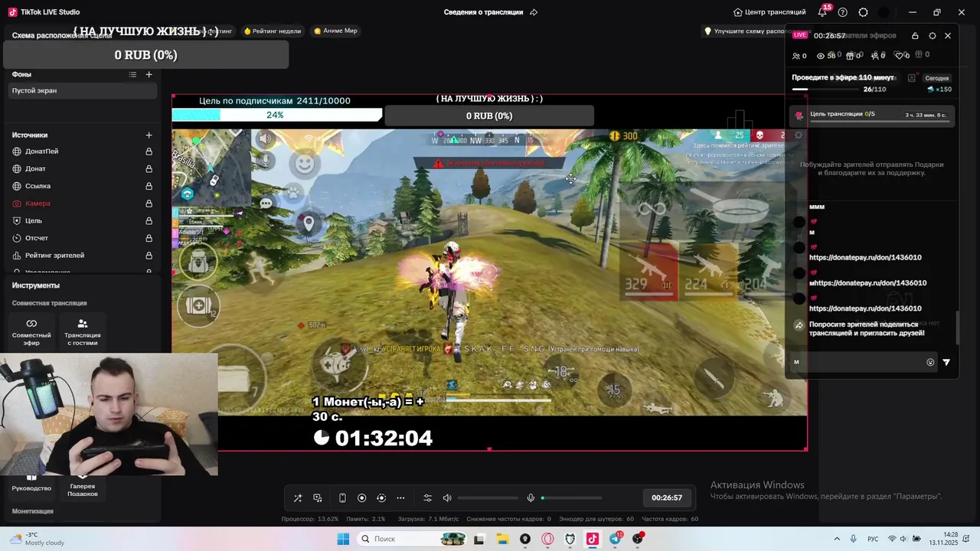
Task: Open Руководство tool
Action: pos(31,484)
